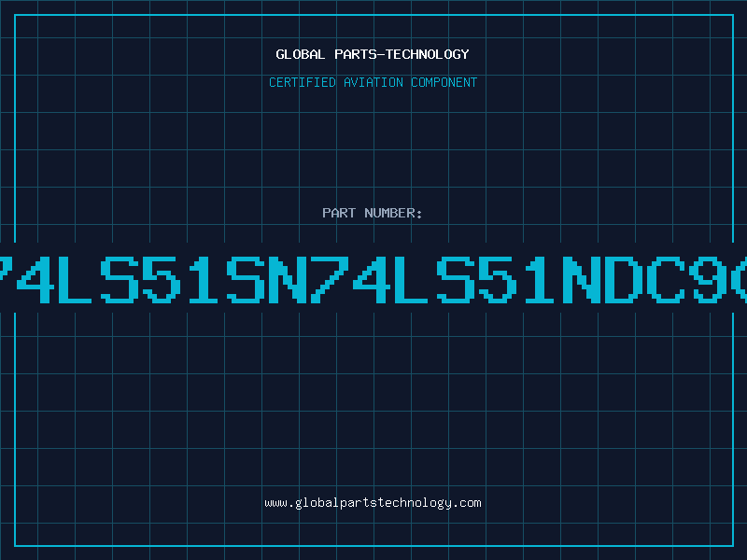747x560 pixels.
Task: Click the letters ND in the part number
Action: coord(602,279)
